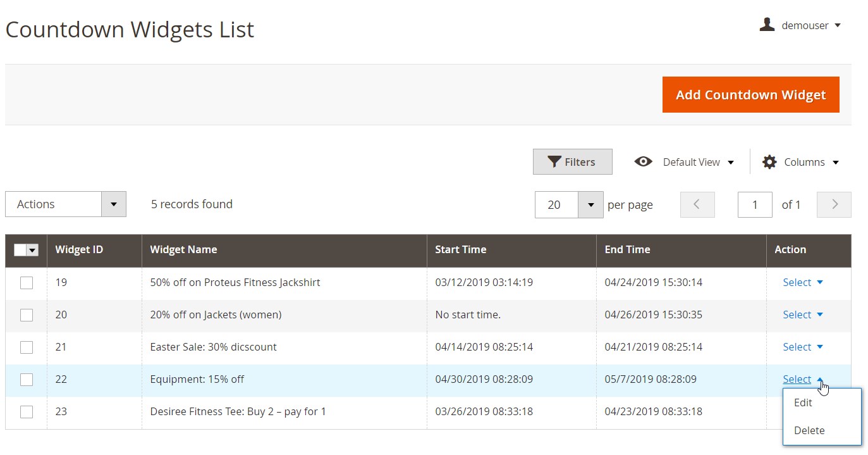The image size is (868, 455).
Task: Open the Filters panel
Action: click(572, 162)
